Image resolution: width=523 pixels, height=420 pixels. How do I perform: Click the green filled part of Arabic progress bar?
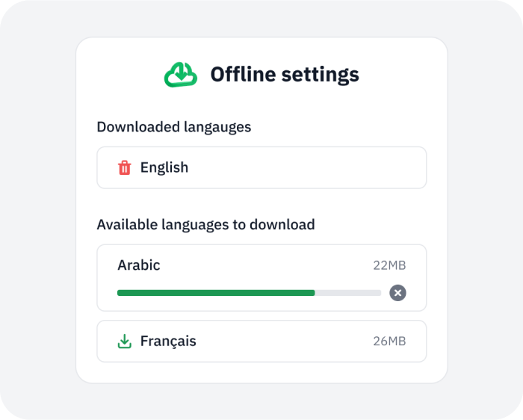point(216,293)
